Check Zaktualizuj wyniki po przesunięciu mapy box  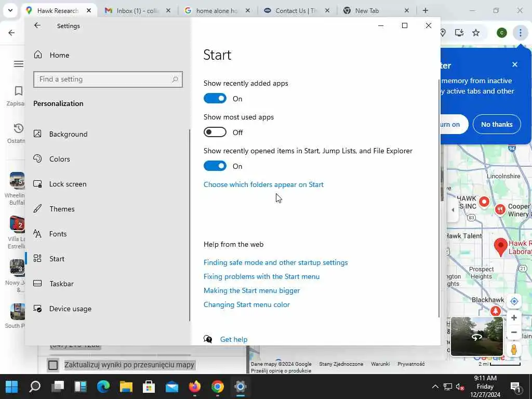(x=53, y=365)
